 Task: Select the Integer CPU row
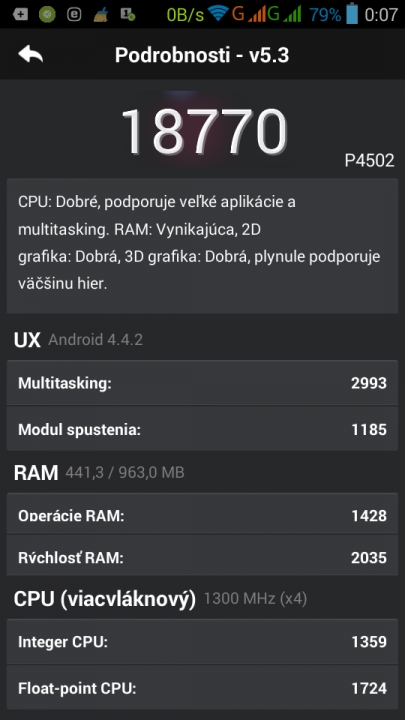pyautogui.click(x=202, y=641)
